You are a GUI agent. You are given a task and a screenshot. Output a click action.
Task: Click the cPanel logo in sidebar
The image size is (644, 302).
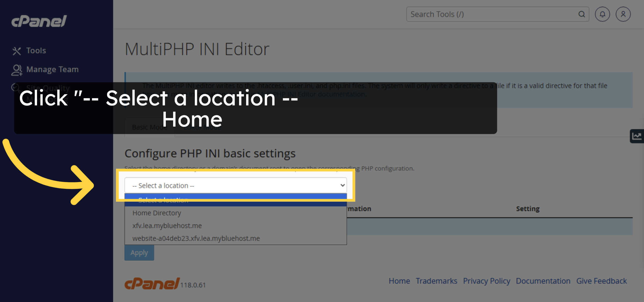38,21
